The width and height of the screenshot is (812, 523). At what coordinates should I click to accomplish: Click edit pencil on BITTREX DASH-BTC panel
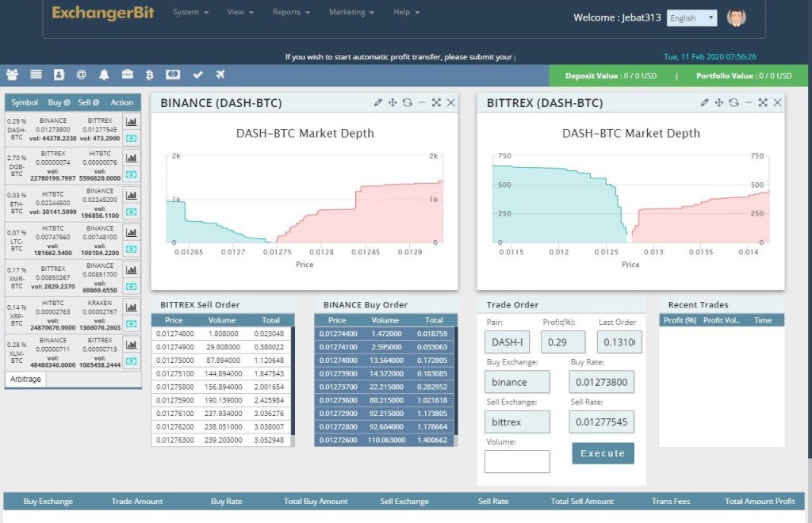click(x=704, y=103)
